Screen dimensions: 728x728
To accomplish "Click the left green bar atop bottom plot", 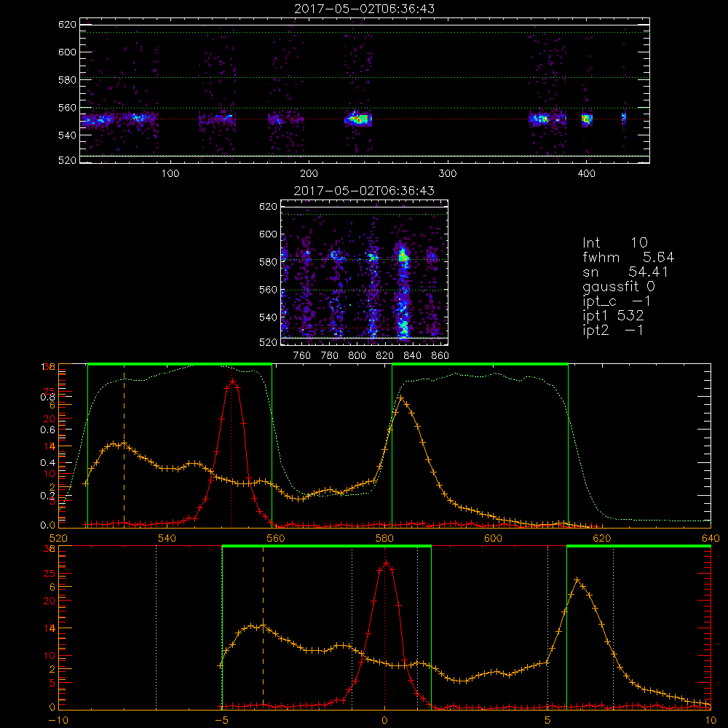I will pyautogui.click(x=327, y=546).
